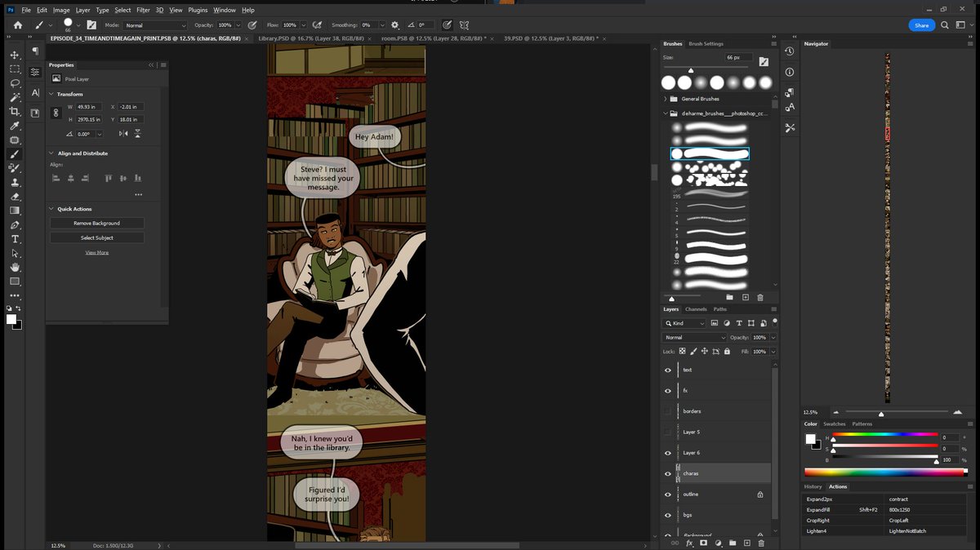Screen dimensions: 980x550
Task: Hide the charas layer
Action: point(668,473)
